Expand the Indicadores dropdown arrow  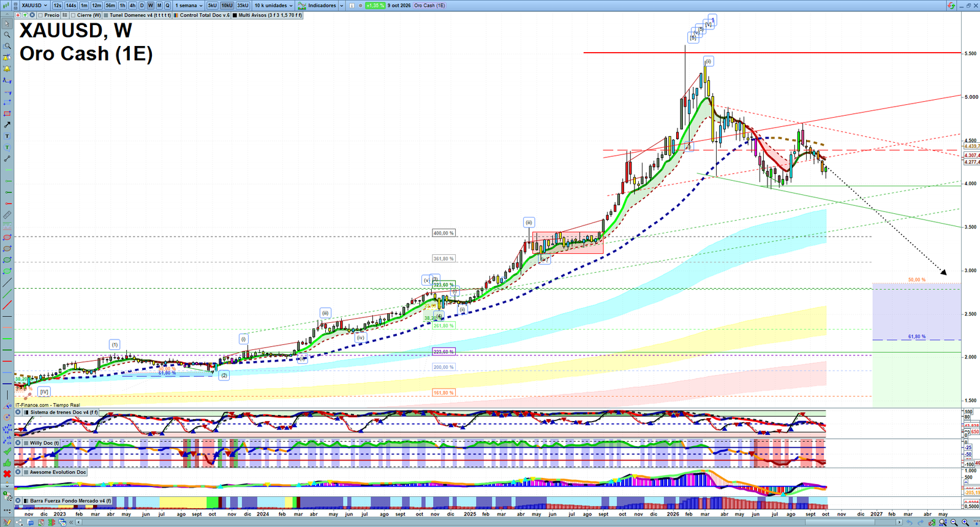[x=341, y=6]
